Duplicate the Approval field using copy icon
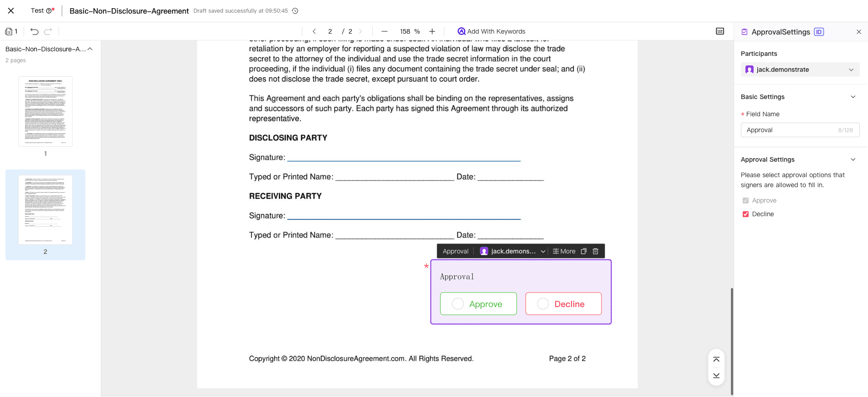The image size is (868, 397). click(x=584, y=251)
